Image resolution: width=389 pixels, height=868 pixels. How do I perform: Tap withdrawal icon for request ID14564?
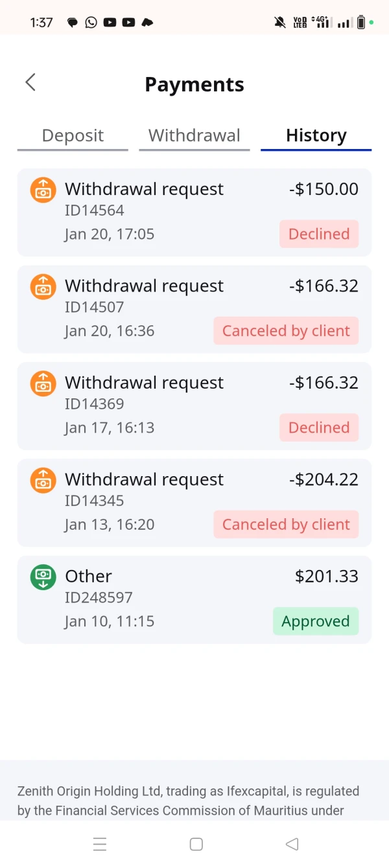coord(43,189)
